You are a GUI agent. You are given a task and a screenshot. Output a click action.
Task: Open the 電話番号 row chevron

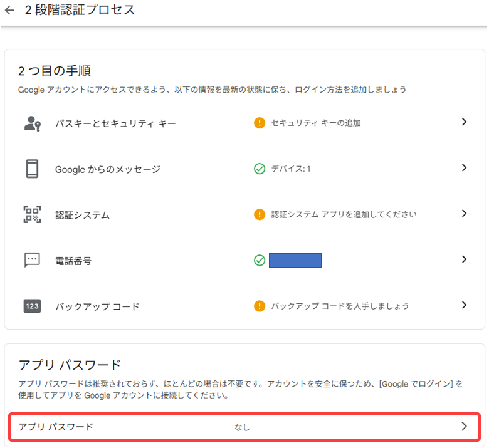pyautogui.click(x=464, y=259)
